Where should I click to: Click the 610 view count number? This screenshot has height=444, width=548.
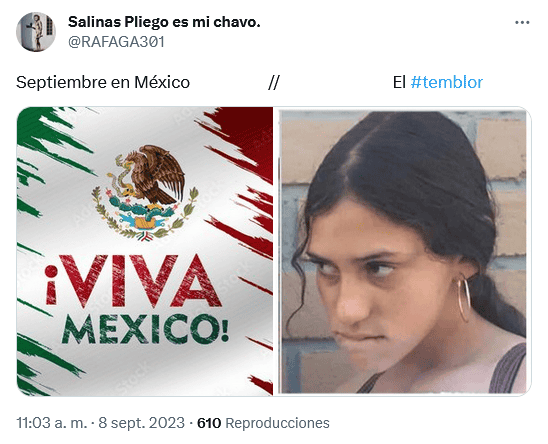coord(209,423)
